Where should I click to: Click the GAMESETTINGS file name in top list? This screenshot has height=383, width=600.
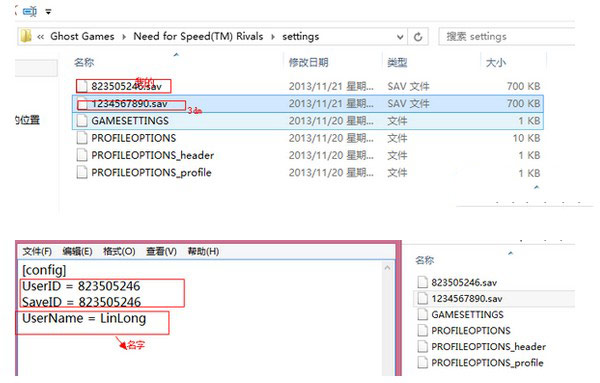[x=130, y=121]
